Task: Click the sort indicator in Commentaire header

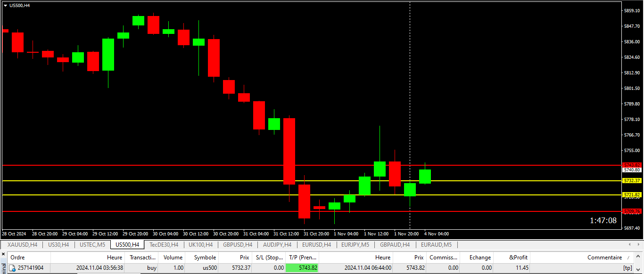Action: point(627,258)
